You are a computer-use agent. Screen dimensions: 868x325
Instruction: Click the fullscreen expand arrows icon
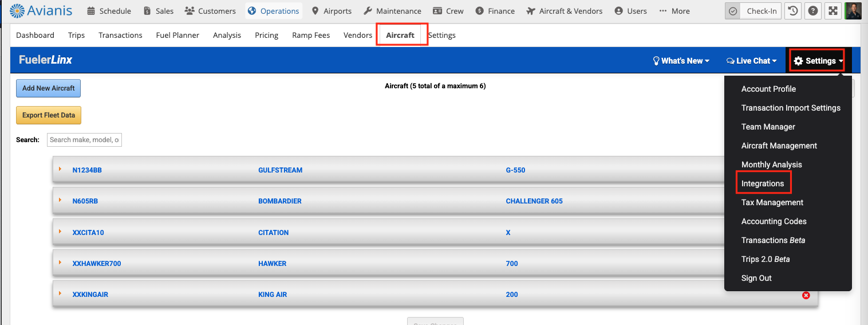(833, 11)
